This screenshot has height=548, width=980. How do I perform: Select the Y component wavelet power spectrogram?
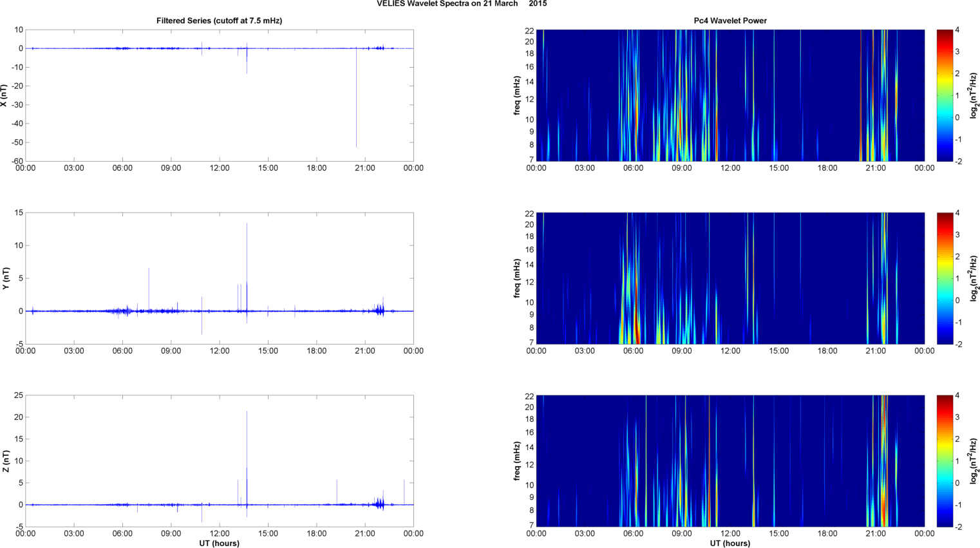[x=730, y=278]
